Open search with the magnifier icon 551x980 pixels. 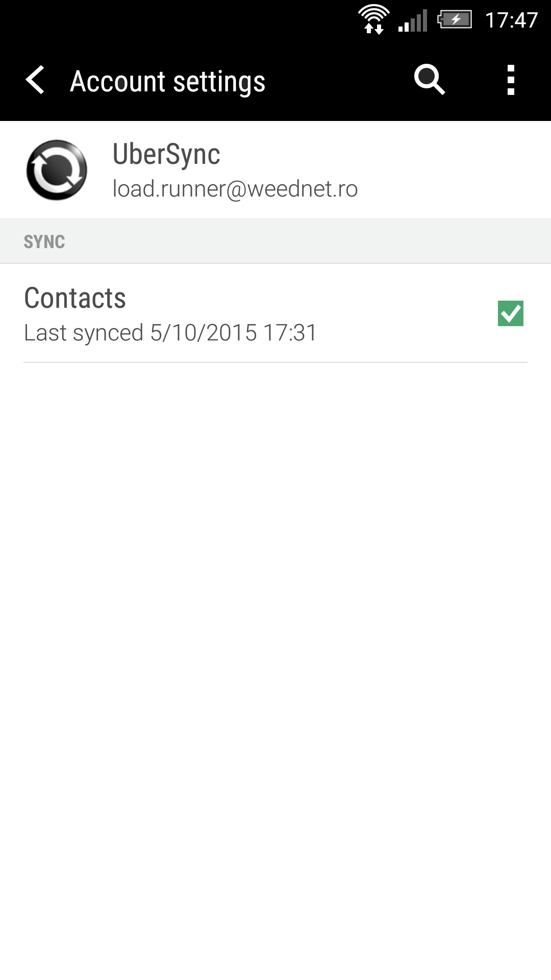430,80
